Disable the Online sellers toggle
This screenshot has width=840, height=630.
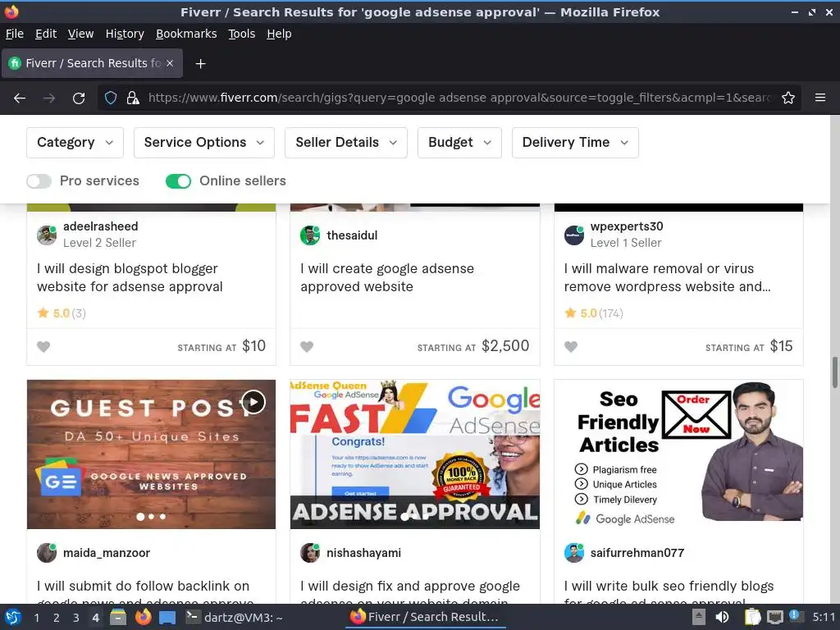coord(178,181)
